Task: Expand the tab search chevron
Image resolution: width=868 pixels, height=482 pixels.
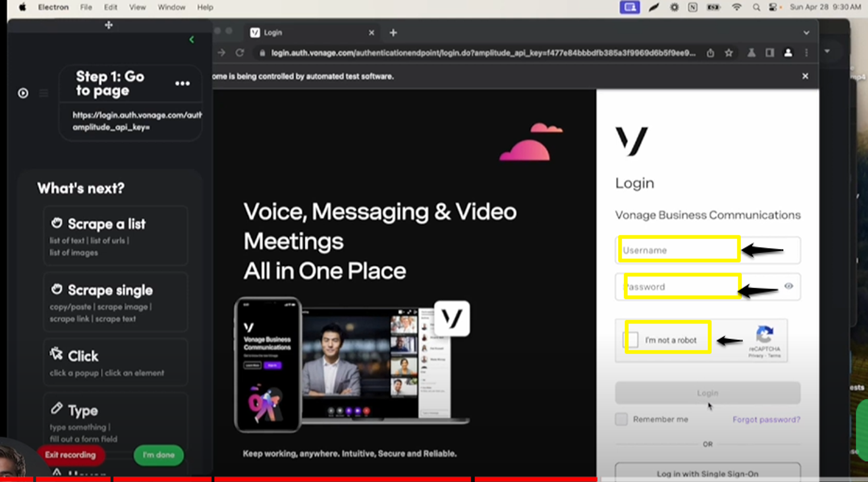Action: [x=806, y=33]
